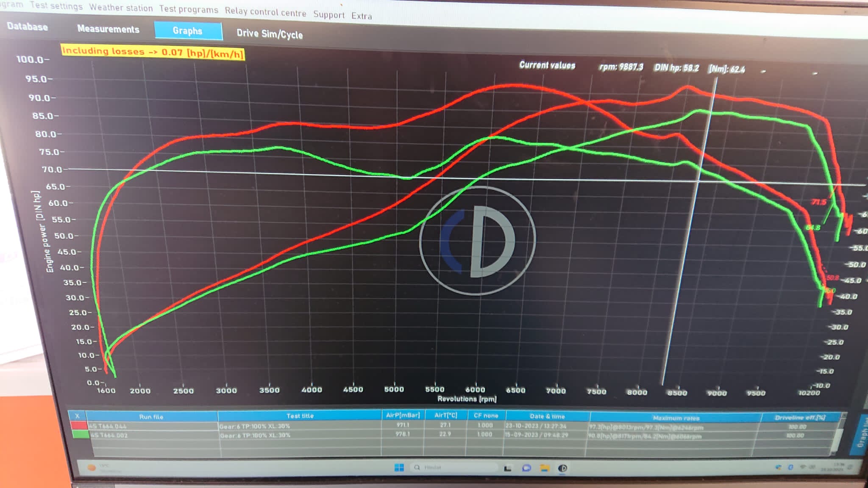Click the Run file column header
Viewport: 868px width, 488px height.
click(x=151, y=416)
